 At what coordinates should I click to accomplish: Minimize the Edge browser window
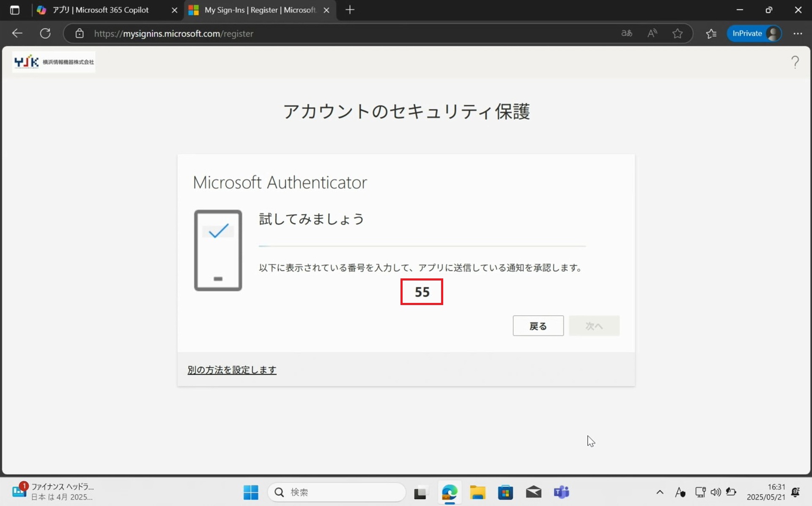(x=740, y=10)
